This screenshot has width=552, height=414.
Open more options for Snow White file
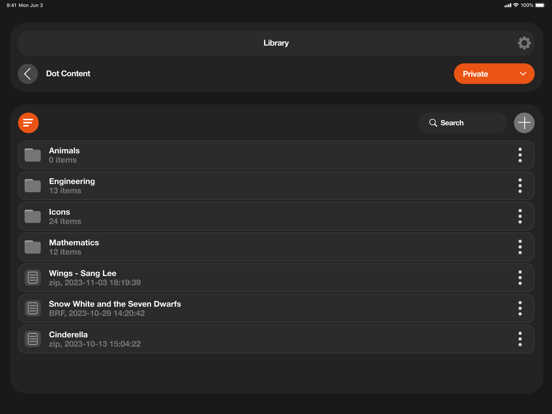(x=520, y=308)
